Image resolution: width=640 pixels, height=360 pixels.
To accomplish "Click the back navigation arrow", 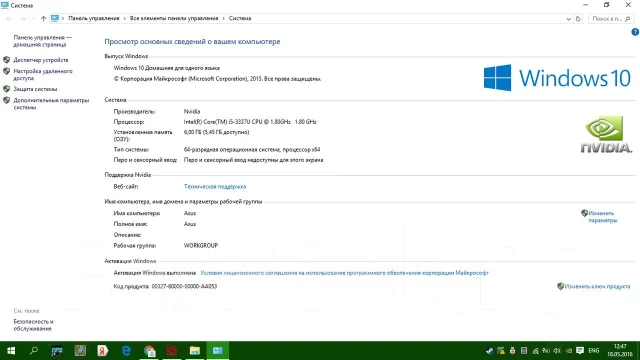I will pos(9,18).
